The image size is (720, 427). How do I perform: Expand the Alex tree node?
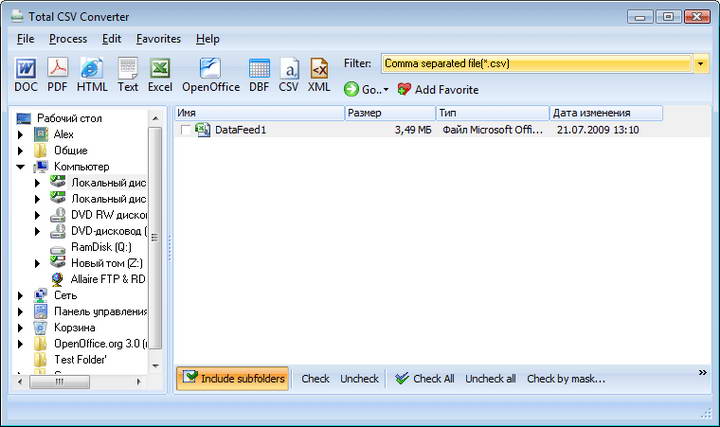(x=20, y=135)
